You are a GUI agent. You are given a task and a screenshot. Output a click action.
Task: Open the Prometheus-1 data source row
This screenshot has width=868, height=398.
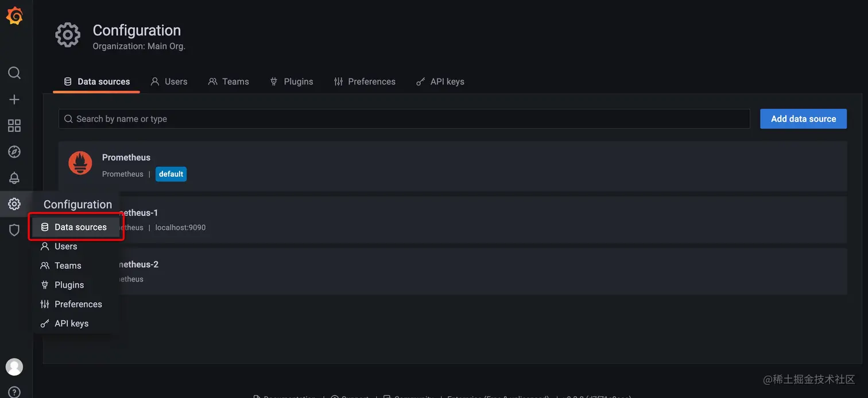tap(452, 220)
